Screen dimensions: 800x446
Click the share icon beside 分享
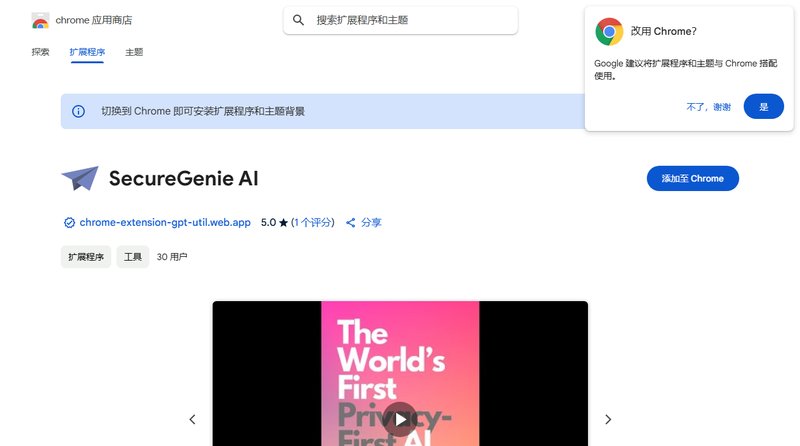[x=351, y=222]
